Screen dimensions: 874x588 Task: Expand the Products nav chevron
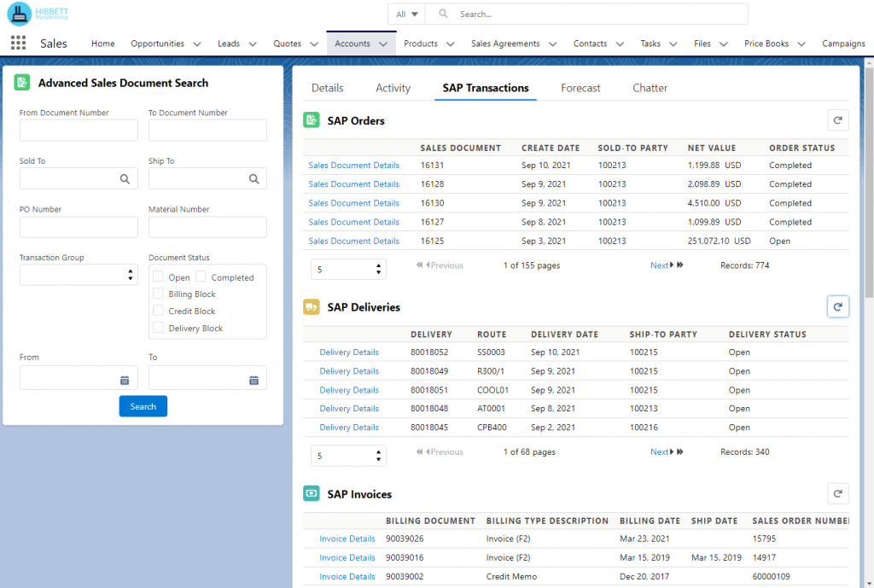click(451, 44)
